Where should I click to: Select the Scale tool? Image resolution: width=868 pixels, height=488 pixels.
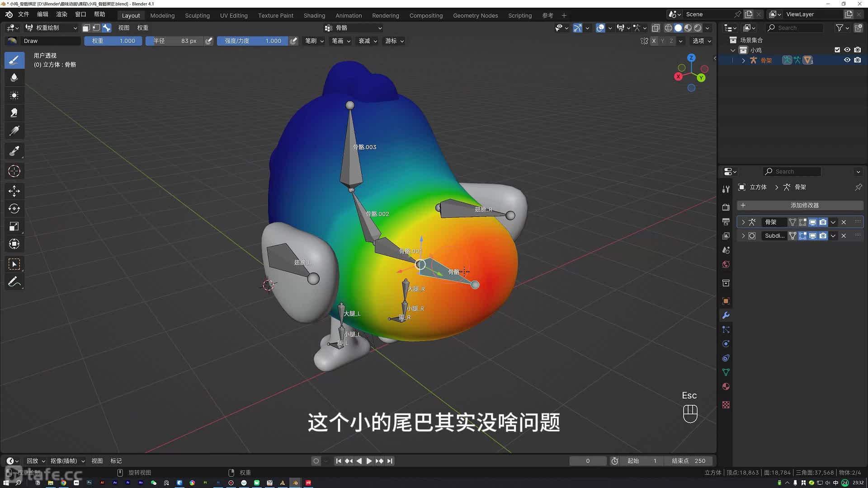(14, 226)
